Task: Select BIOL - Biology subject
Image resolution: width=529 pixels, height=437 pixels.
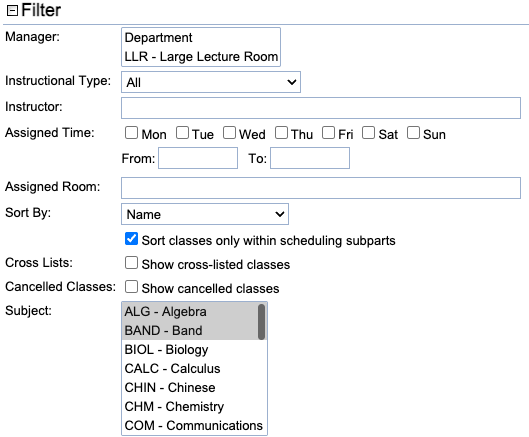Action: (x=194, y=350)
